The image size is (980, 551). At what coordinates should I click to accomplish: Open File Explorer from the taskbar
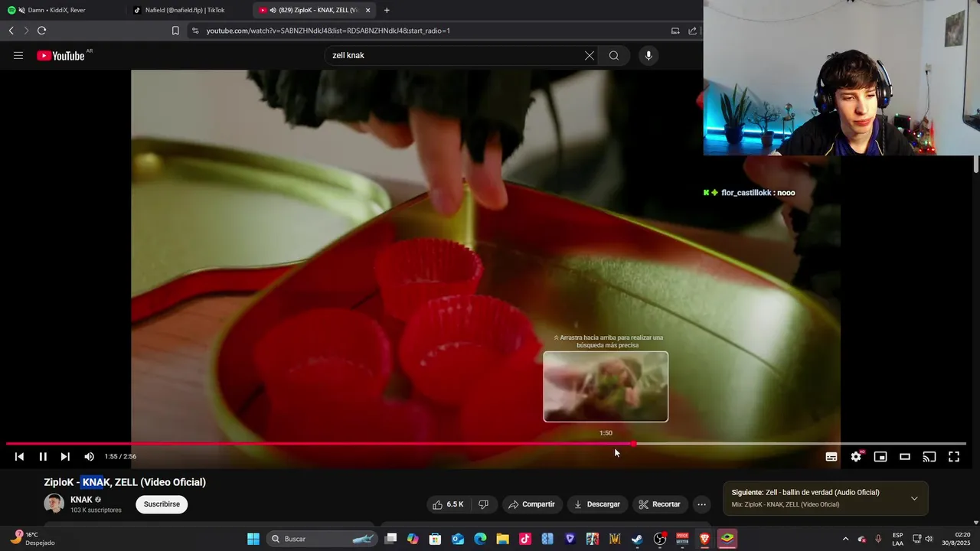(502, 539)
